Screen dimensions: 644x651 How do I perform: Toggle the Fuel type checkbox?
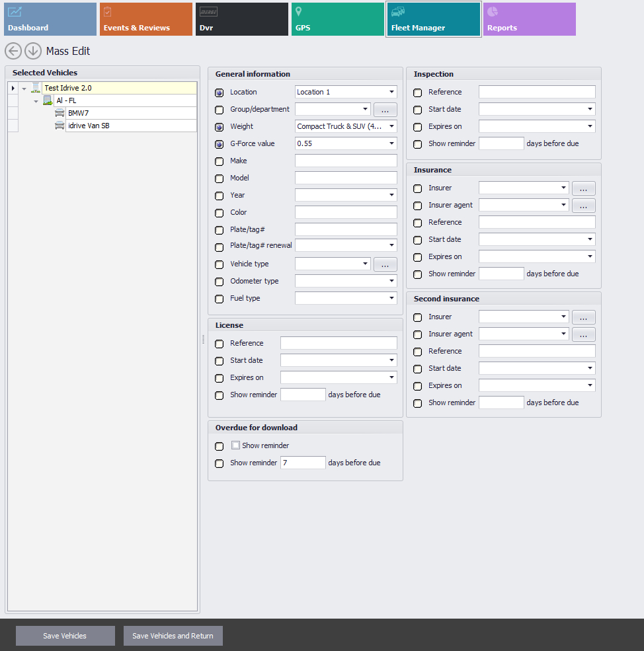[220, 299]
